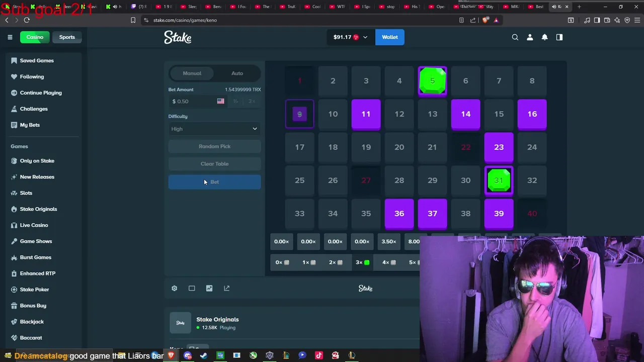This screenshot has width=644, height=362.
Task: Deselect keno tile number 39
Action: (499, 213)
